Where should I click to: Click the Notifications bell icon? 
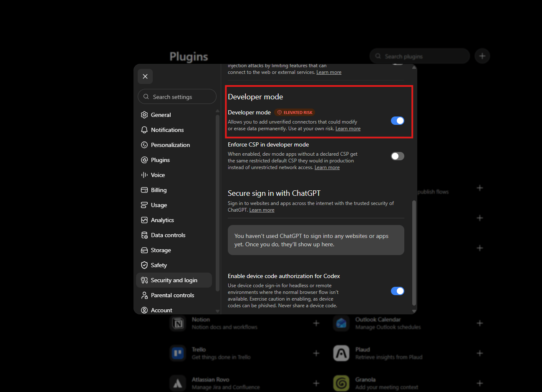[144, 130]
